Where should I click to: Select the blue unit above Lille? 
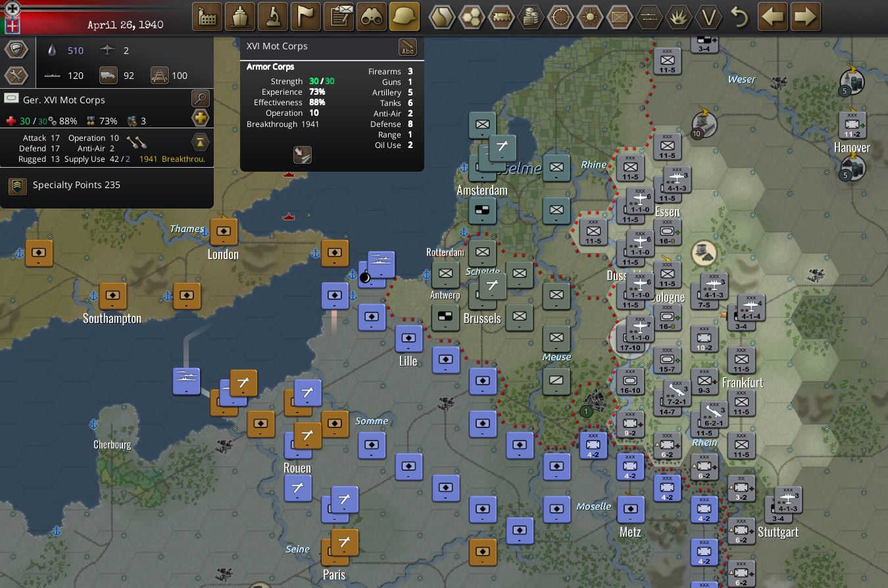(408, 339)
